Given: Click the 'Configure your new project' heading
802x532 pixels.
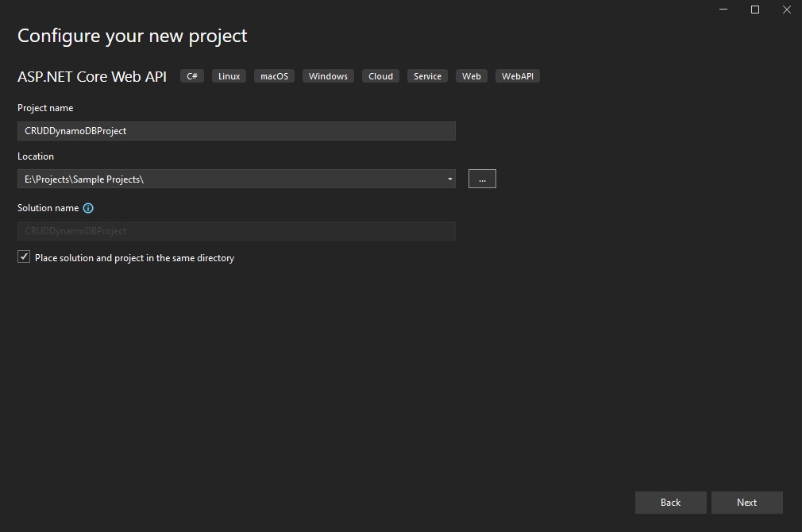Looking at the screenshot, I should click(x=133, y=37).
